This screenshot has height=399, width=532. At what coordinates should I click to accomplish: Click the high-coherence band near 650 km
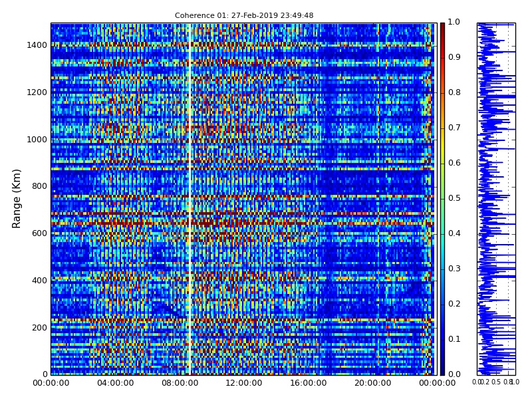(243, 223)
